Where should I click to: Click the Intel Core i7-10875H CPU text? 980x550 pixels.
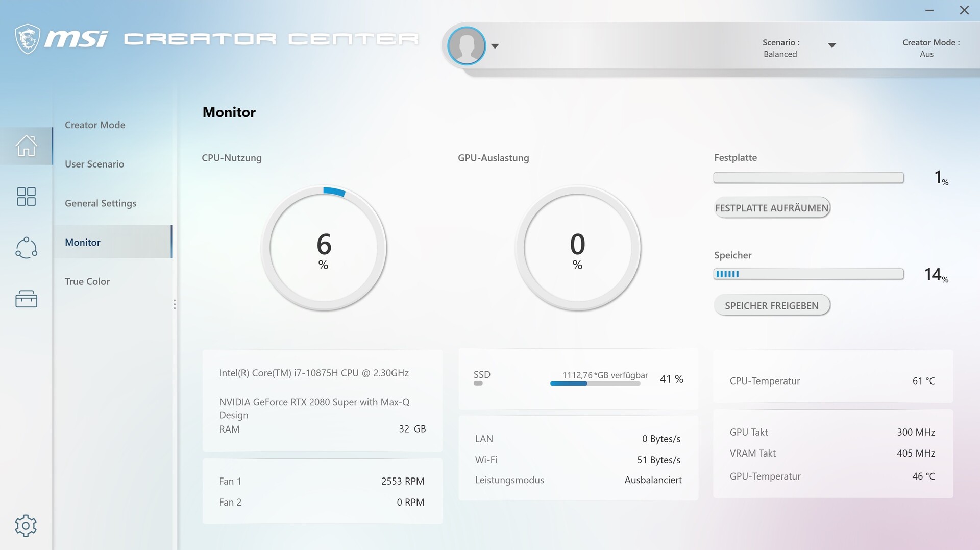click(x=314, y=373)
